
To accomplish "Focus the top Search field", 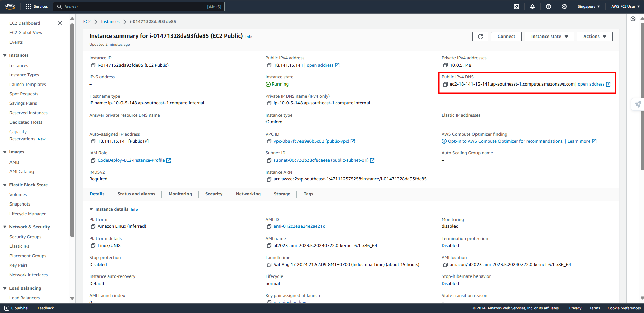I will pyautogui.click(x=139, y=7).
